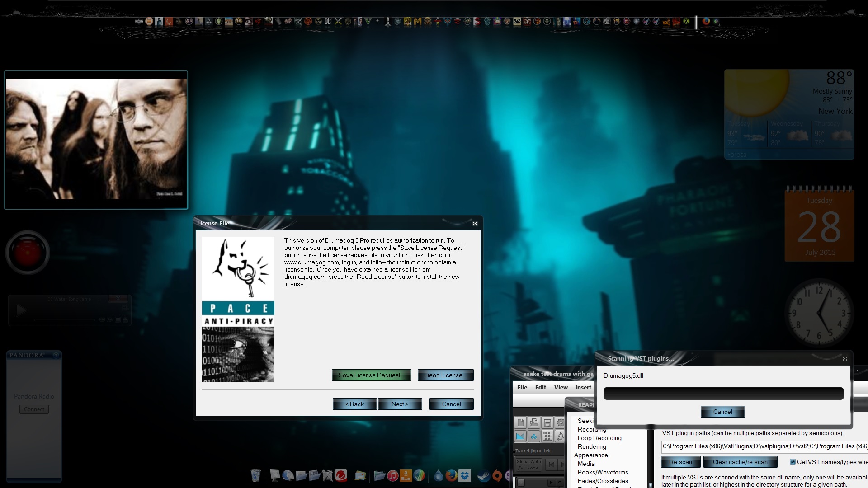Open the File menu in REAPER

tap(522, 387)
